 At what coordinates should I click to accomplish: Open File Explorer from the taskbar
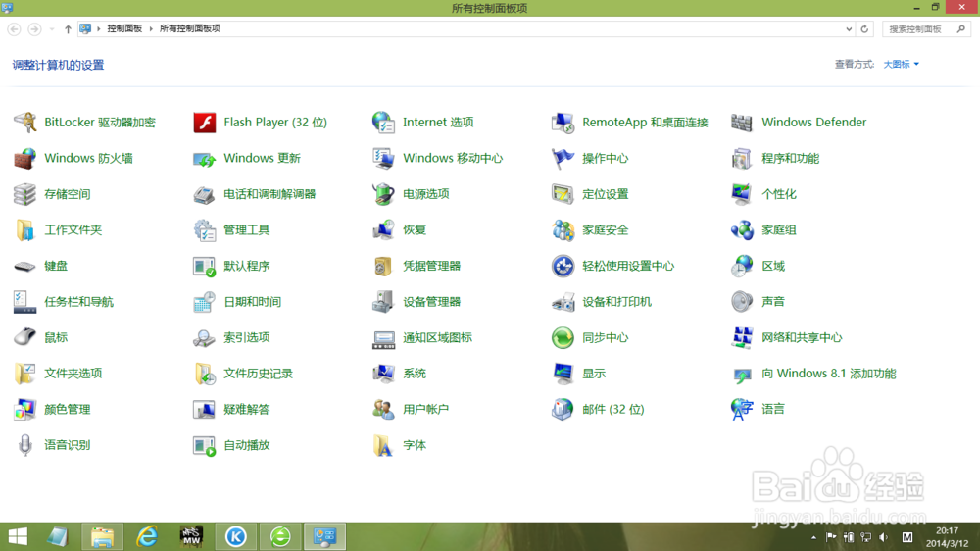tap(103, 536)
